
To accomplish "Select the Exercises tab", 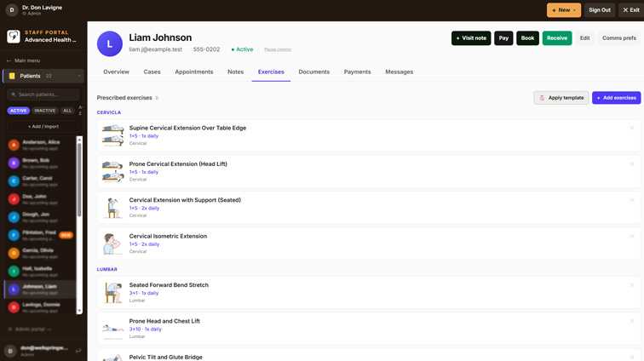I will 271,72.
